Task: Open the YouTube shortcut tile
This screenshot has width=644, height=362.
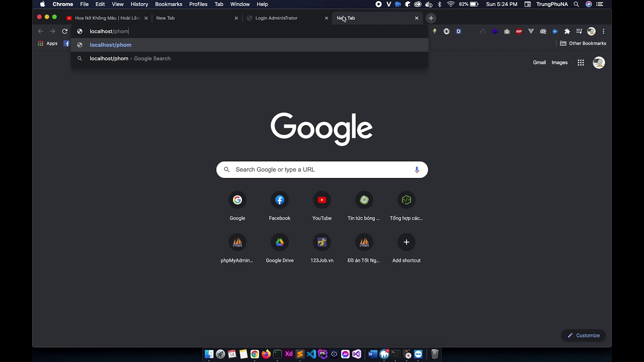Action: pos(322,206)
